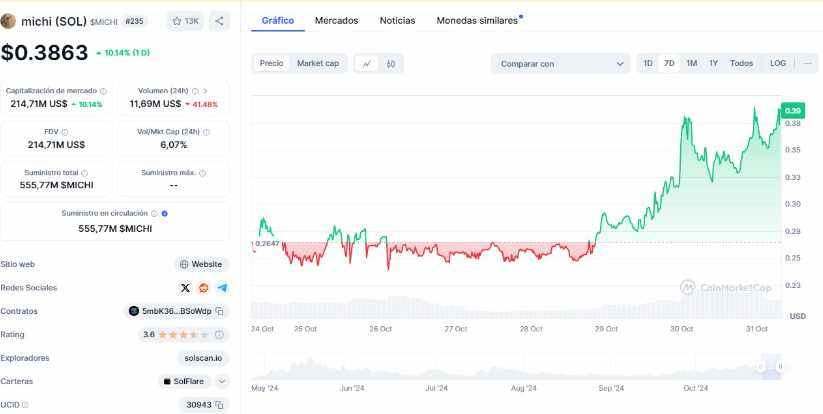Click the 555,77M $MICHI total supply value
The image size is (823, 414).
point(57,185)
